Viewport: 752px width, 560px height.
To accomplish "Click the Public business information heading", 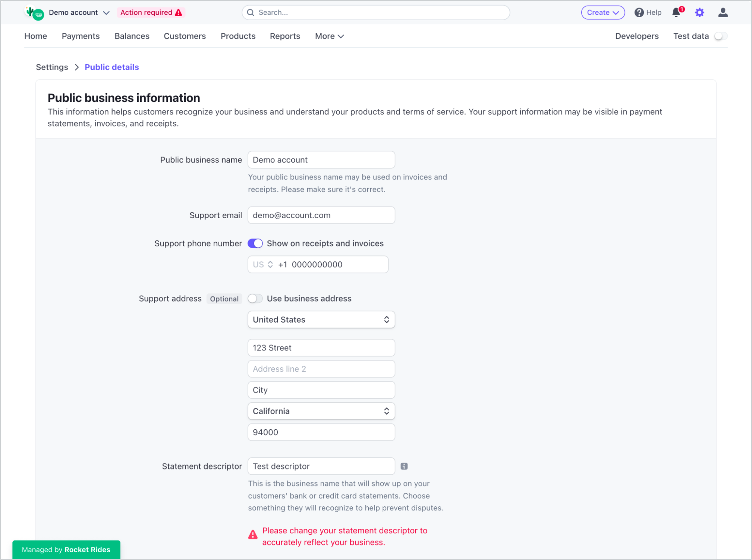I will (124, 98).
